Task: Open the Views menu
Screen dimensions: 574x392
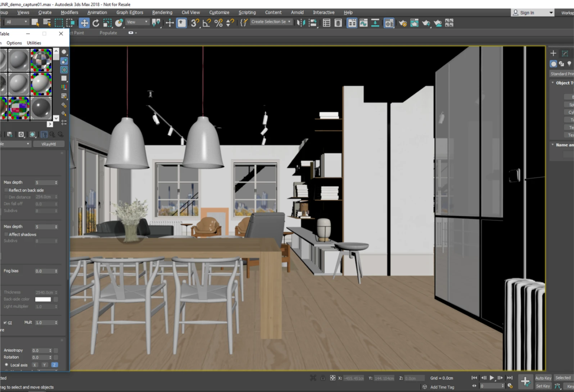Action: tap(23, 12)
